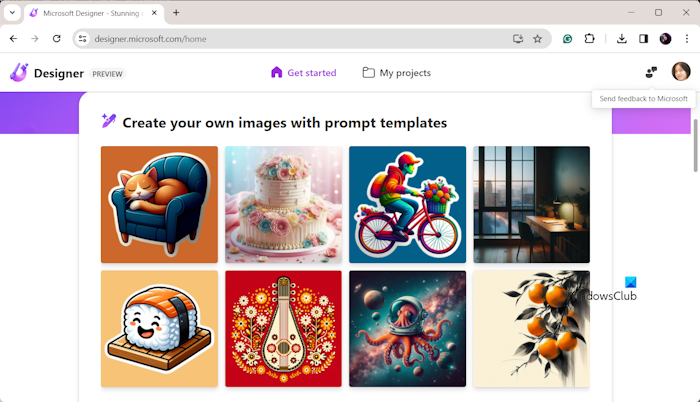Open the Chrome profile avatar menu

click(x=665, y=39)
